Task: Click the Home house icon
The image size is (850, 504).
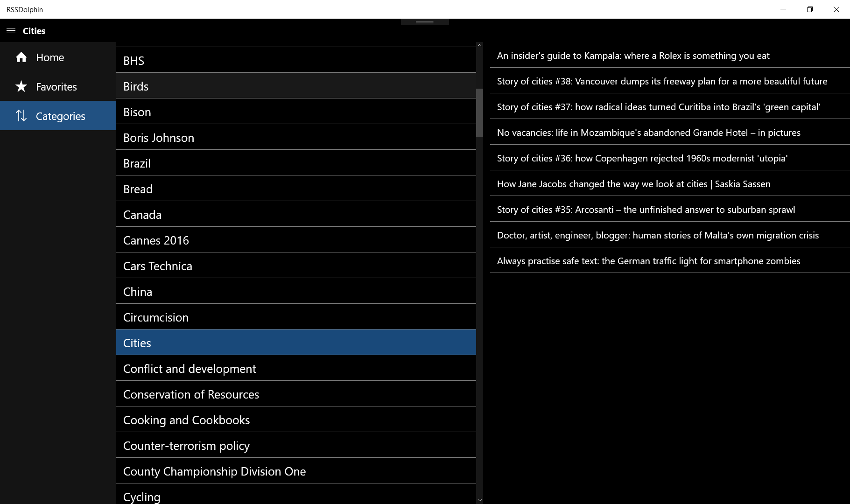Action: tap(21, 57)
